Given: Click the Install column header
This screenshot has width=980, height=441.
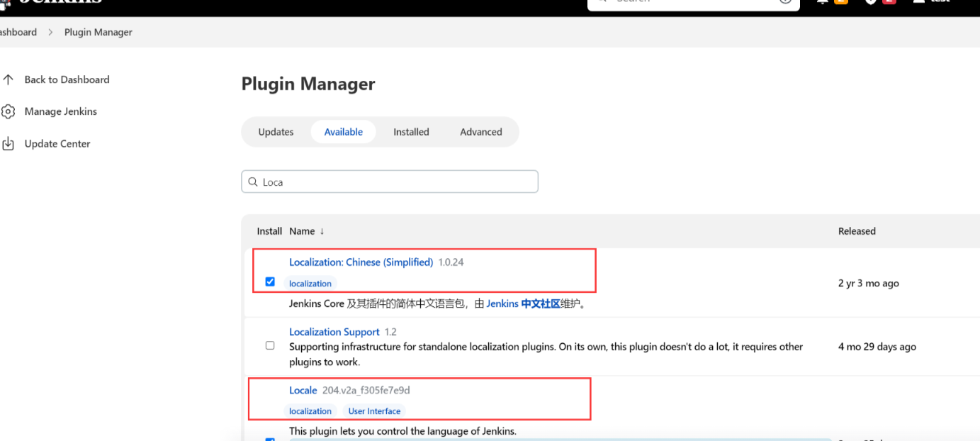Looking at the screenshot, I should click(x=269, y=231).
